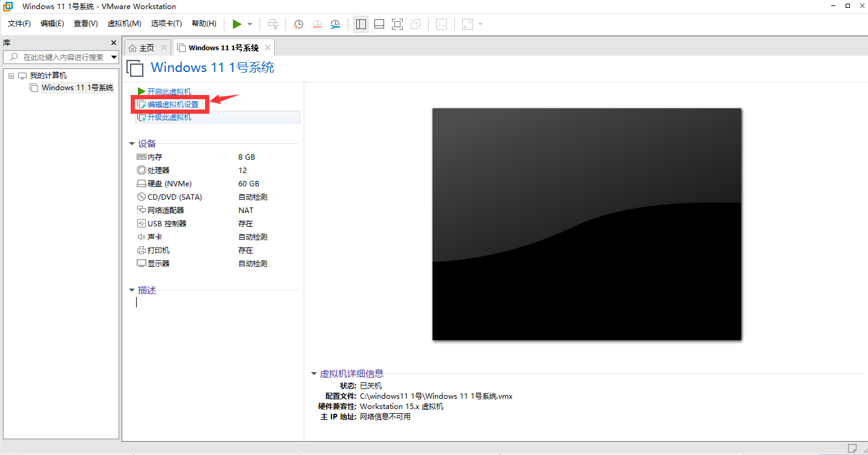Click the send Ctrl+Alt+Del toolbar icon
The image size is (868, 455).
[x=273, y=24]
